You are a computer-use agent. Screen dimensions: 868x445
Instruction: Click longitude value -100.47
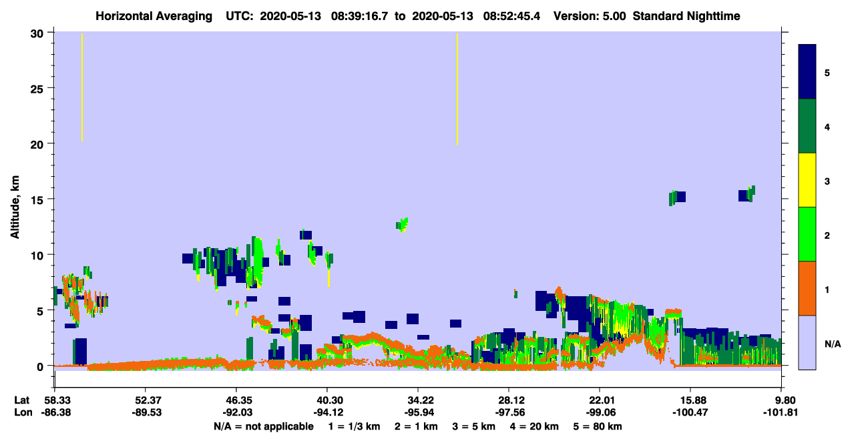tap(690, 412)
